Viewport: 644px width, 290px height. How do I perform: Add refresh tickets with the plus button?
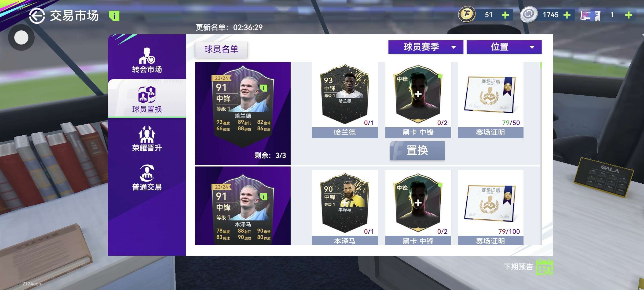[x=629, y=15]
